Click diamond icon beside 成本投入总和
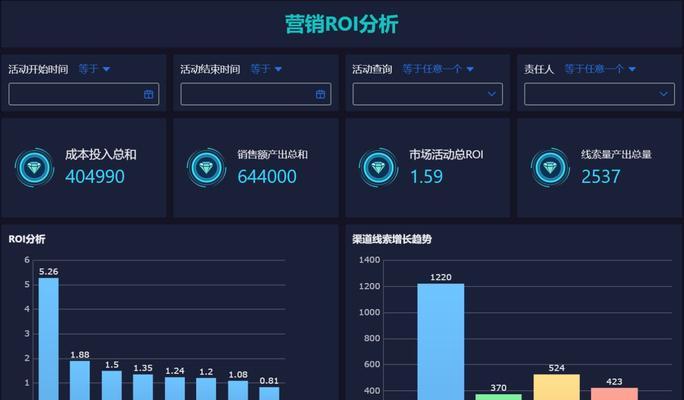The image size is (684, 400). coord(34,168)
